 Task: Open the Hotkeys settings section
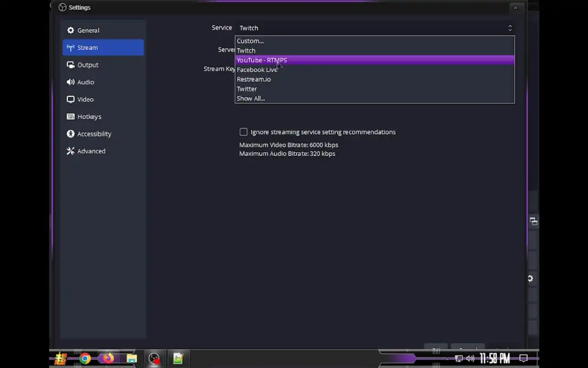coord(103,116)
